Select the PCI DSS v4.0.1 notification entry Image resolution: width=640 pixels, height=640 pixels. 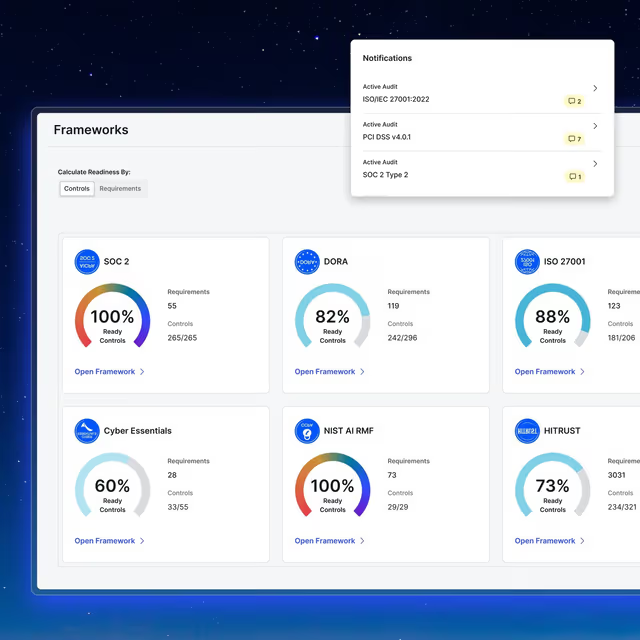point(482,132)
